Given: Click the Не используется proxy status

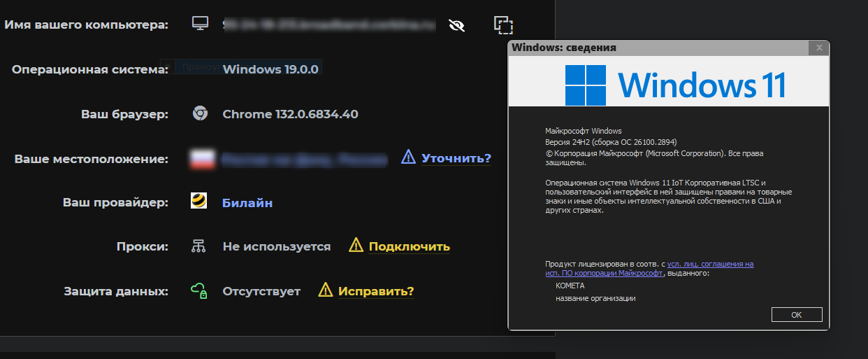Looking at the screenshot, I should pos(277,246).
